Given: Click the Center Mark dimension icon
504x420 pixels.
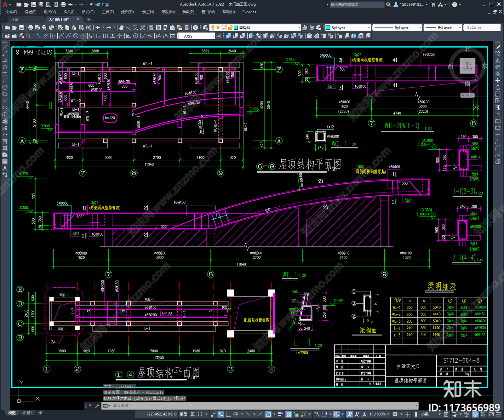Looking at the screenshot, I should click(x=136, y=36).
